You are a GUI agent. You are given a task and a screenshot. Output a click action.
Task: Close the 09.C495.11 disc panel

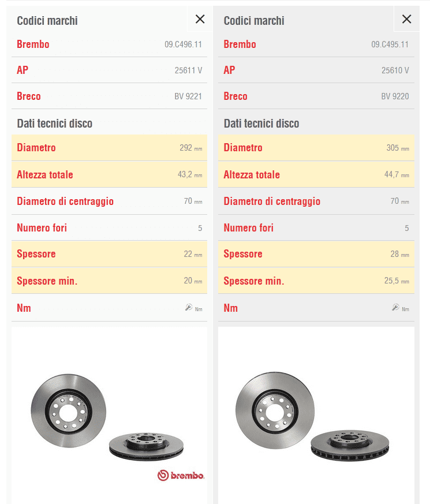406,19
